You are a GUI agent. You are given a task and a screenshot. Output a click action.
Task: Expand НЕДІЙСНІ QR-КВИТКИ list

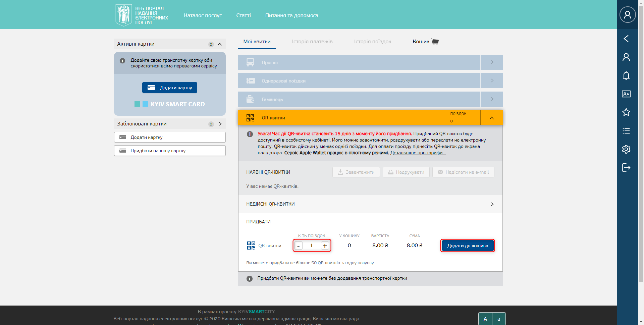[492, 204]
